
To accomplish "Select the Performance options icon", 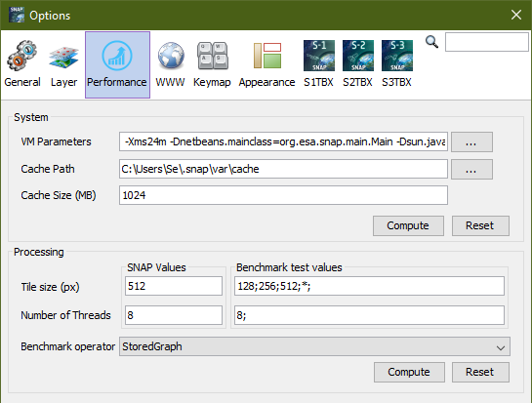I will [x=117, y=64].
